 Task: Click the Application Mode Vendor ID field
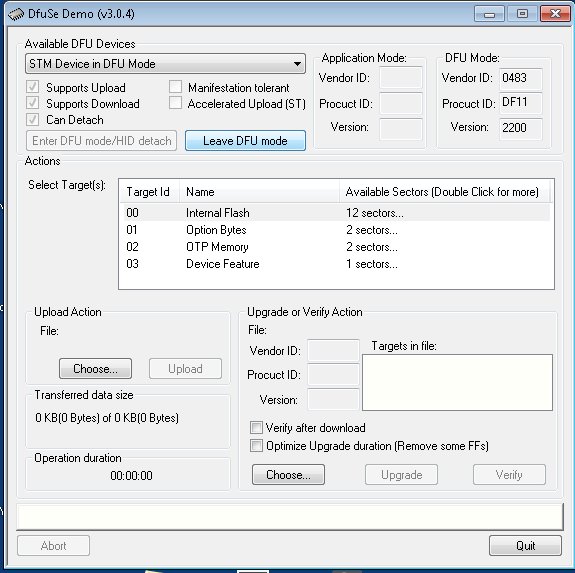click(401, 77)
